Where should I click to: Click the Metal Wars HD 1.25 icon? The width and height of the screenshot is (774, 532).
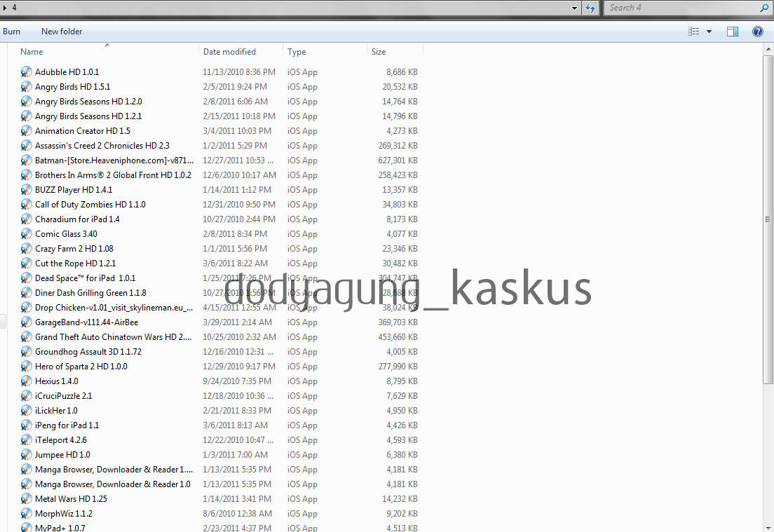pos(26,499)
